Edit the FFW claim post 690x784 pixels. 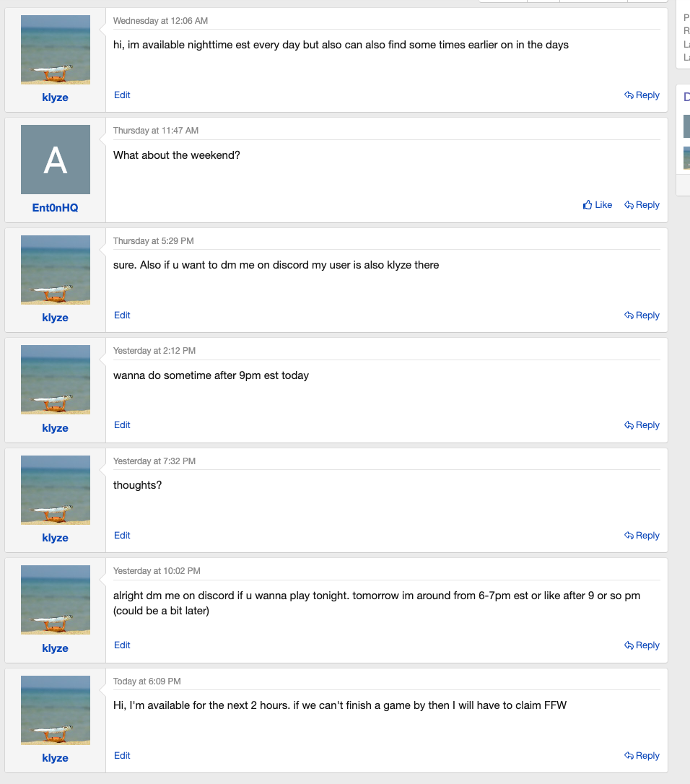pos(122,756)
